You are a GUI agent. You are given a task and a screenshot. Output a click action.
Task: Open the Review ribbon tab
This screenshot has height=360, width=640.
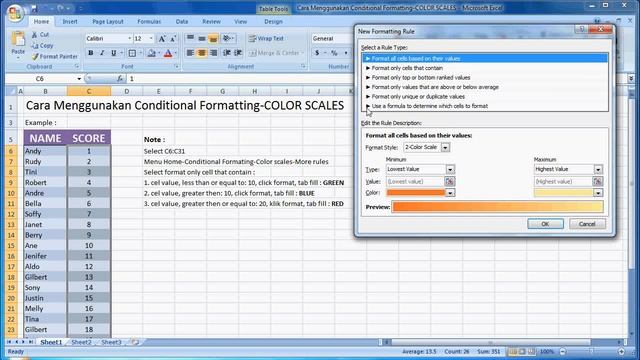(211, 22)
